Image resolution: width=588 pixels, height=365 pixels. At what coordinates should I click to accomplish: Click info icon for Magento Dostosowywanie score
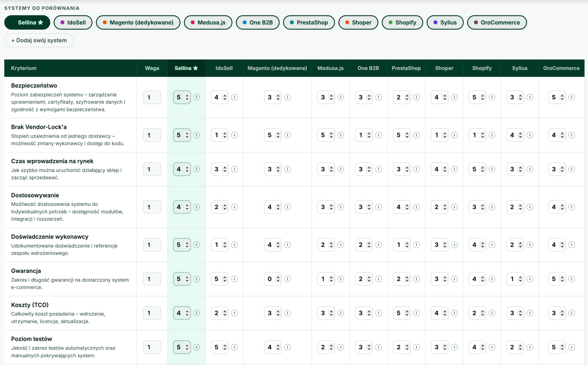pyautogui.click(x=288, y=207)
